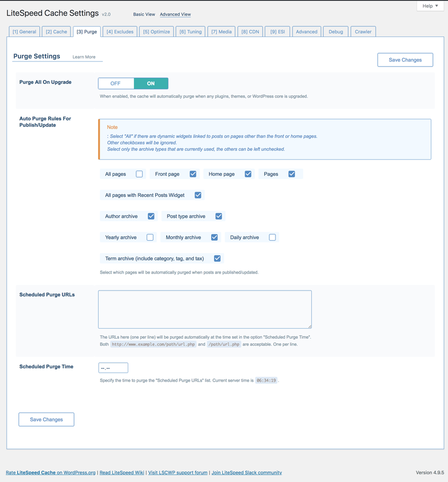Open the Read LiteSpeed Wiki link
The height and width of the screenshot is (482, 448).
coord(122,472)
